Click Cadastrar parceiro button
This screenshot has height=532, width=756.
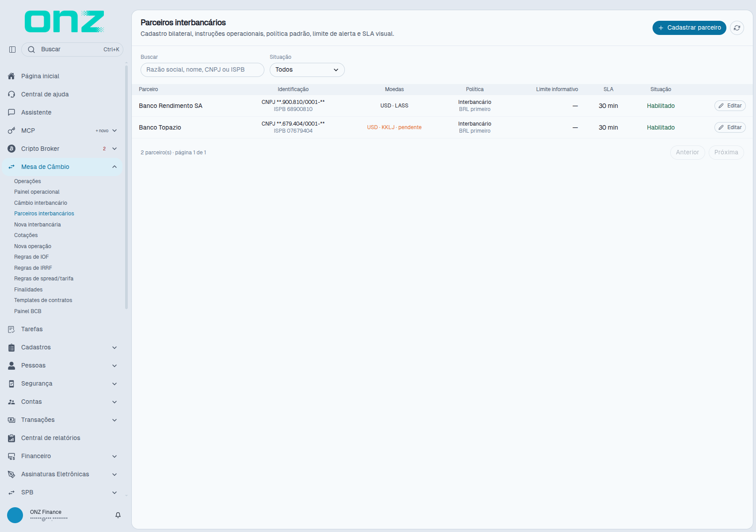(x=689, y=28)
